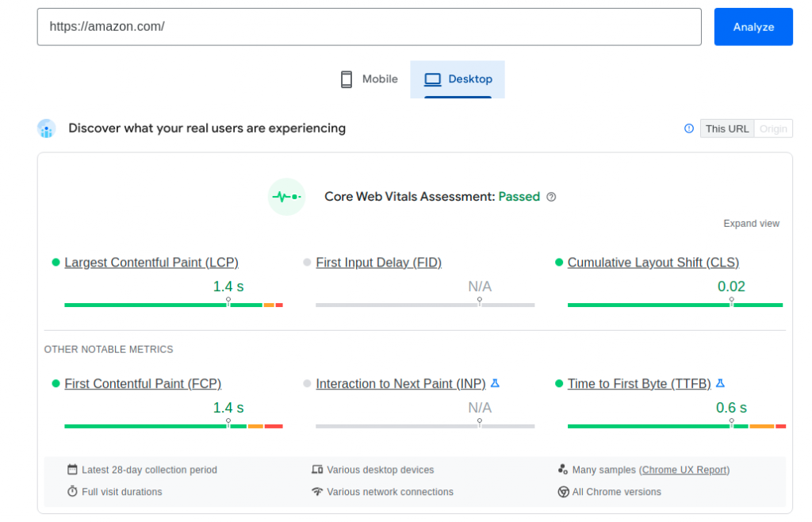The image size is (812, 522).
Task: Click the desktop laptop icon
Action: point(432,79)
